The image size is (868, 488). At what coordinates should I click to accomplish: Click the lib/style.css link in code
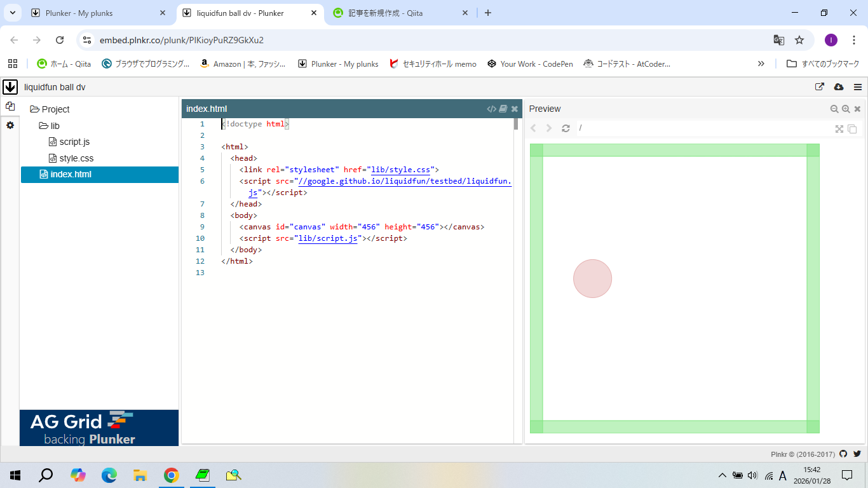coord(400,170)
